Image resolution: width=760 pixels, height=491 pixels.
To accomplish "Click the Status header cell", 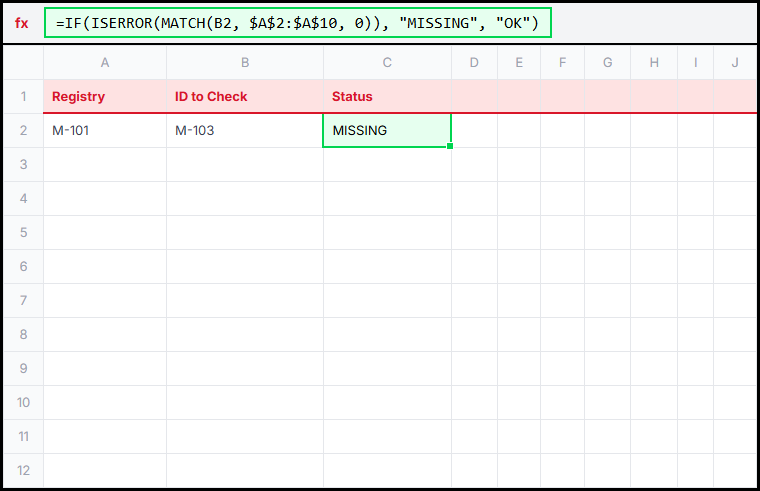I will click(387, 97).
